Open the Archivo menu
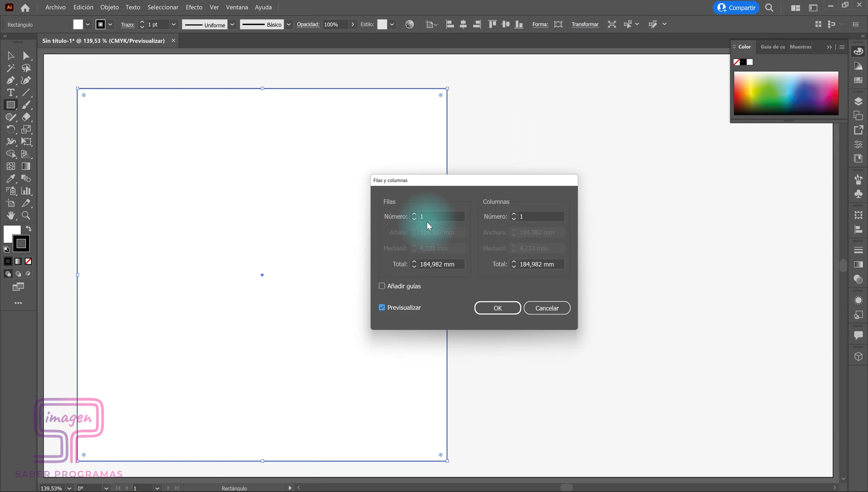 pyautogui.click(x=55, y=7)
